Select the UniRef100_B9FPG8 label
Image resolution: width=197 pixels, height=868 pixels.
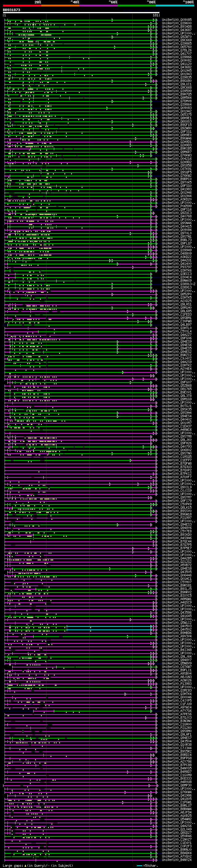coord(177,758)
